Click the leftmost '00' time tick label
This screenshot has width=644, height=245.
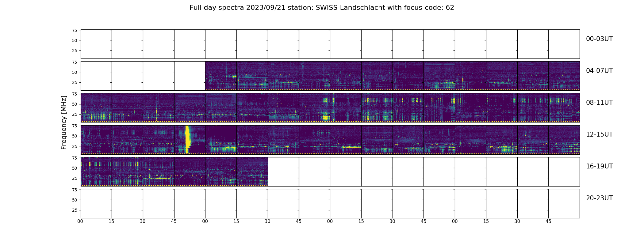pyautogui.click(x=80, y=221)
